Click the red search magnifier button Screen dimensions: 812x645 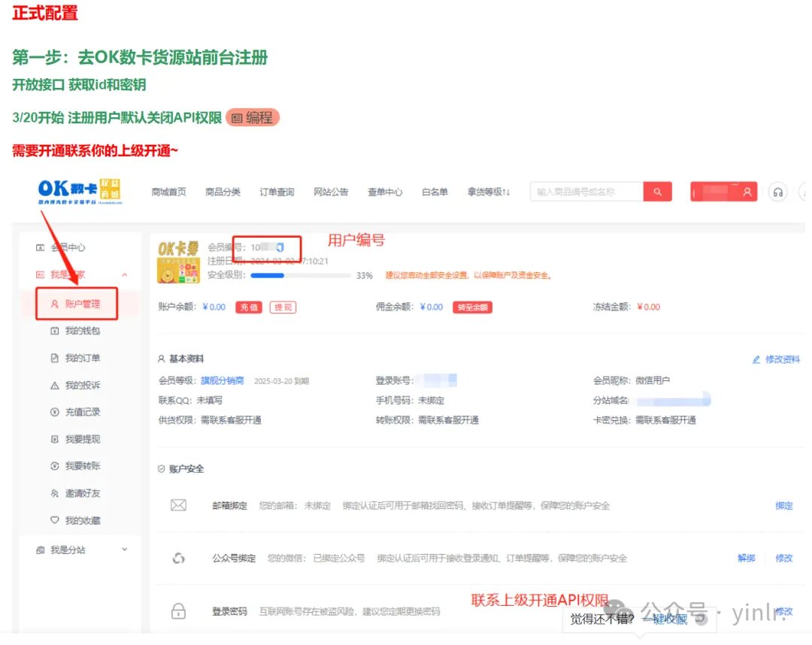658,192
